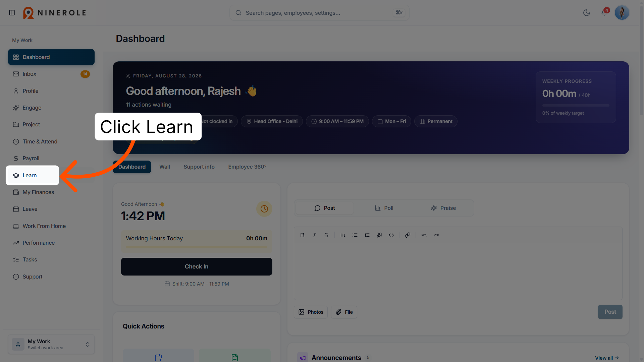
Task: Insert a link with the chain icon
Action: pyautogui.click(x=408, y=235)
